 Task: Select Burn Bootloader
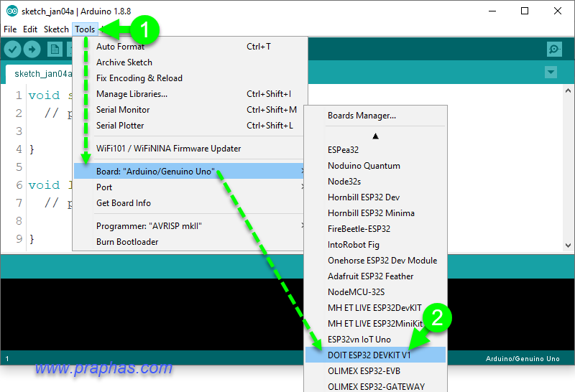tap(189, 242)
